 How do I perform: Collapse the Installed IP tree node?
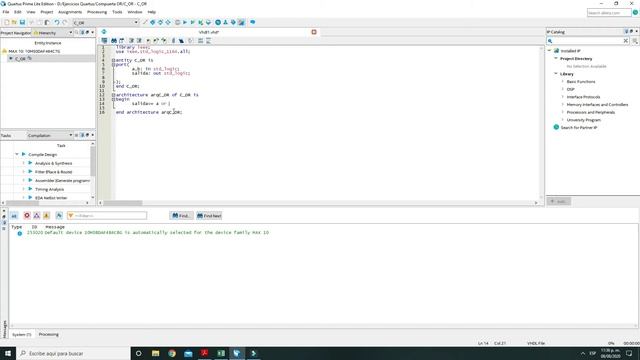tap(549, 51)
